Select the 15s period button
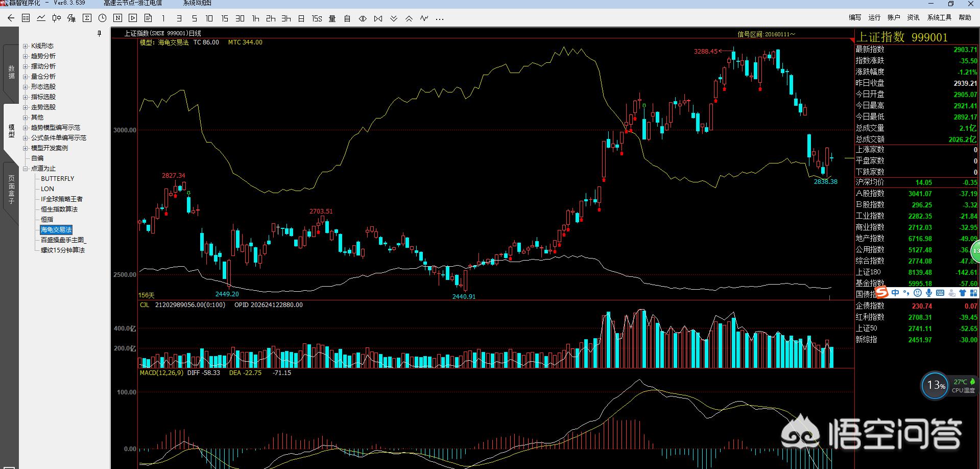The image size is (980, 469). click(317, 18)
